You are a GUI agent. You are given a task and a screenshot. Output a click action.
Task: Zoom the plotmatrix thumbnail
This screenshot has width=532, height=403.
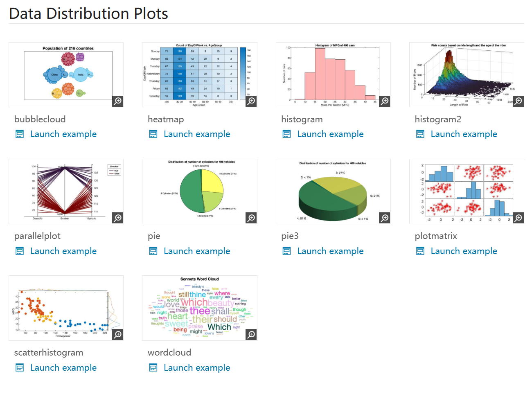[x=518, y=218]
